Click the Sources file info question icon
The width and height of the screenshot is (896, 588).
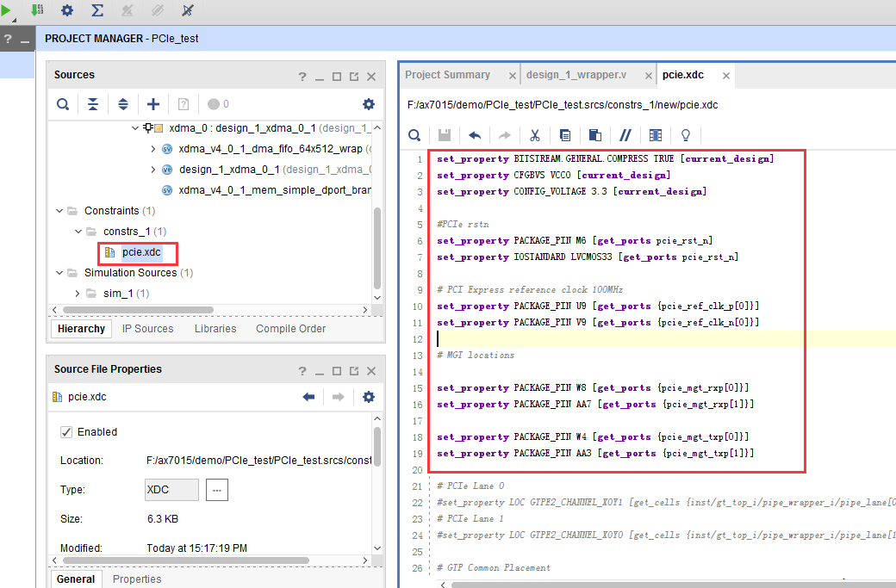(x=183, y=104)
